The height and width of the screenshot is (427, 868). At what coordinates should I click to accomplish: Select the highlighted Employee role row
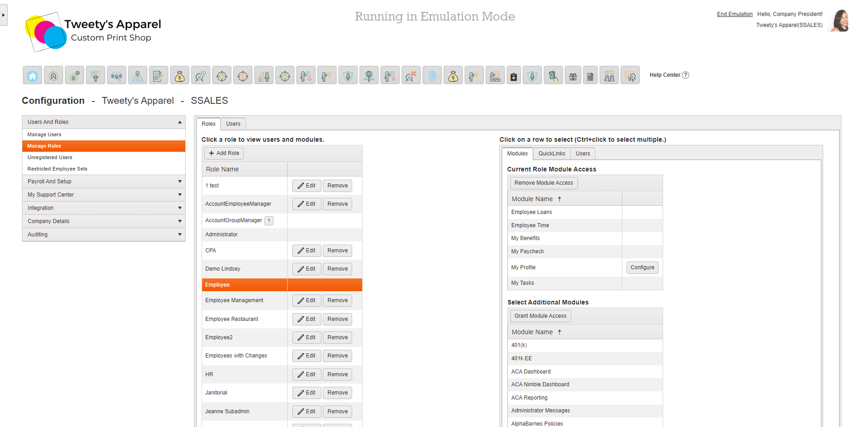tap(282, 285)
